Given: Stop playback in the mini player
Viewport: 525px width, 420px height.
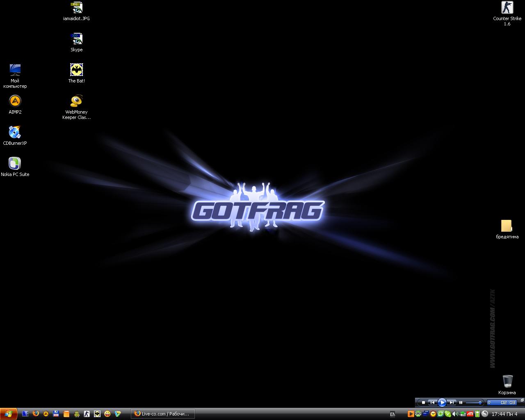Looking at the screenshot, I should [423, 403].
